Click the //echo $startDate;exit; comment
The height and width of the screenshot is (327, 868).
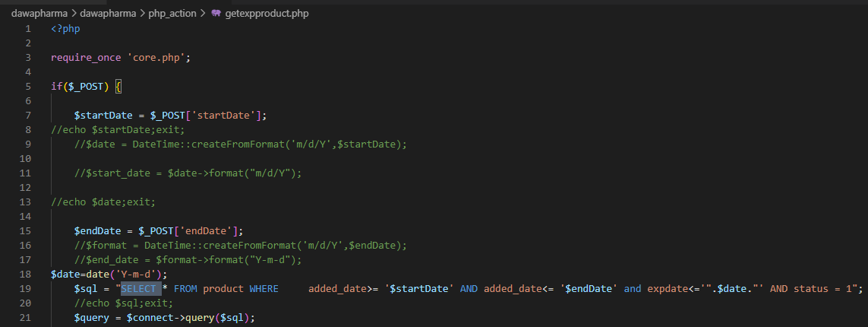[118, 129]
